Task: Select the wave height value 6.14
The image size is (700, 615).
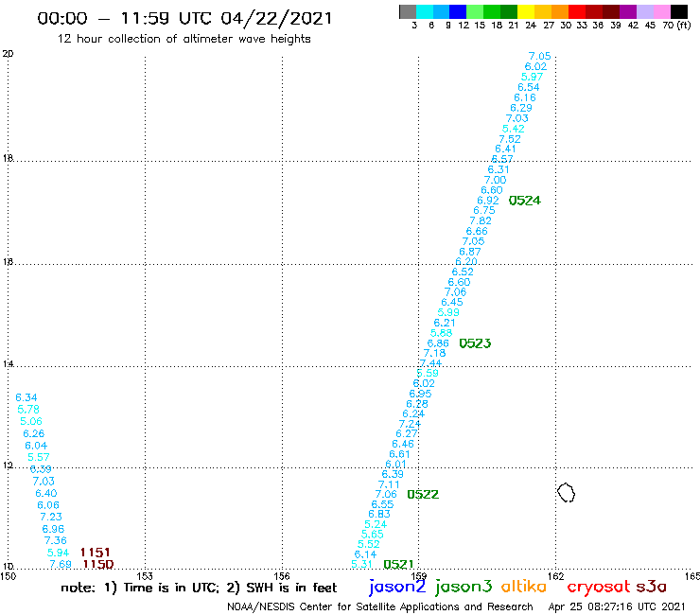Action: tap(365, 554)
